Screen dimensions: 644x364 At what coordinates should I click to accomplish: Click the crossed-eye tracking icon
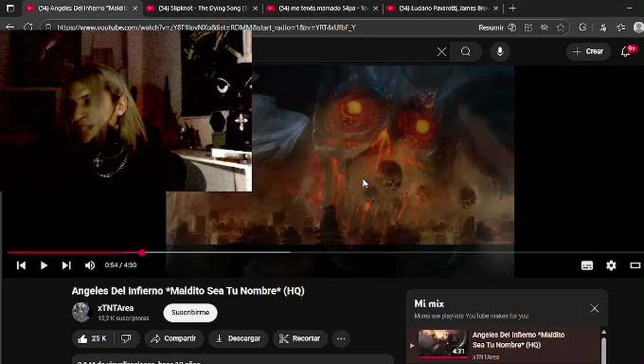tap(544, 28)
